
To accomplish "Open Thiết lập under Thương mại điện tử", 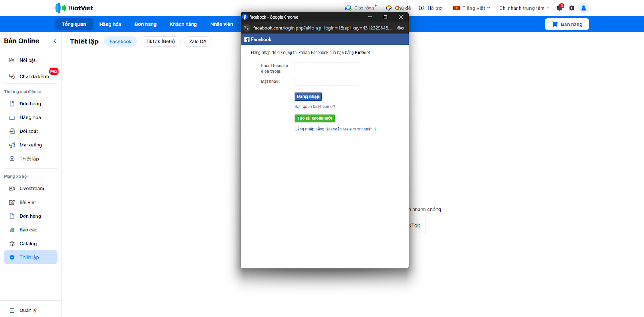I will 31,158.
